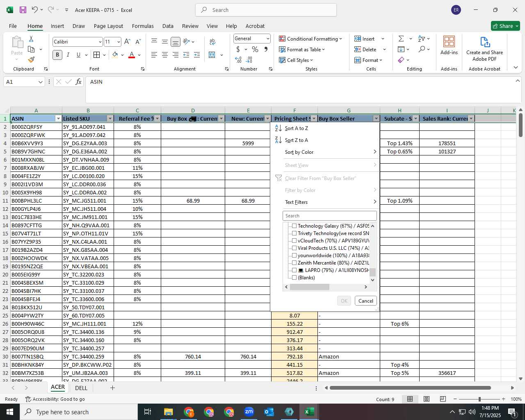525x420 pixels.
Task: Click Format as Table button
Action: coord(302,49)
